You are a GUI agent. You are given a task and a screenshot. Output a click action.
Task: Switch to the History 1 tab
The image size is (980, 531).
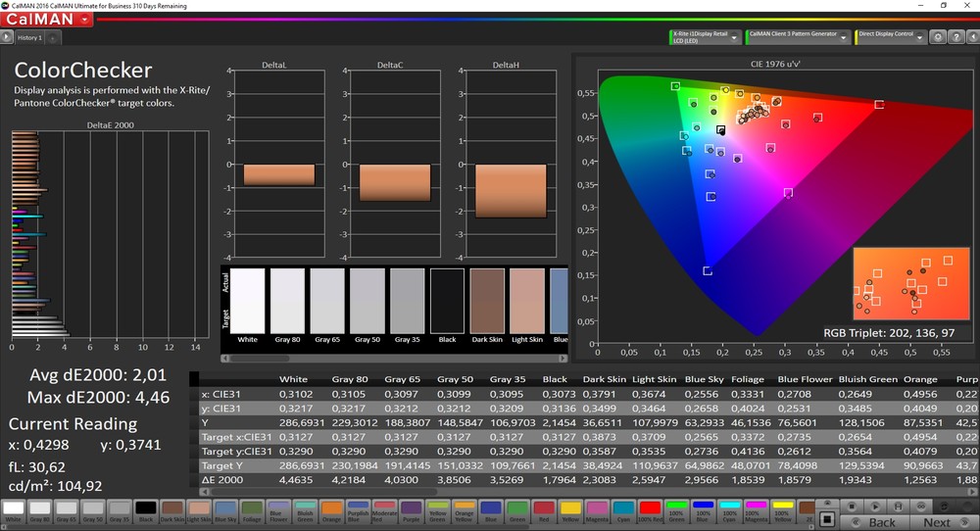click(x=29, y=37)
